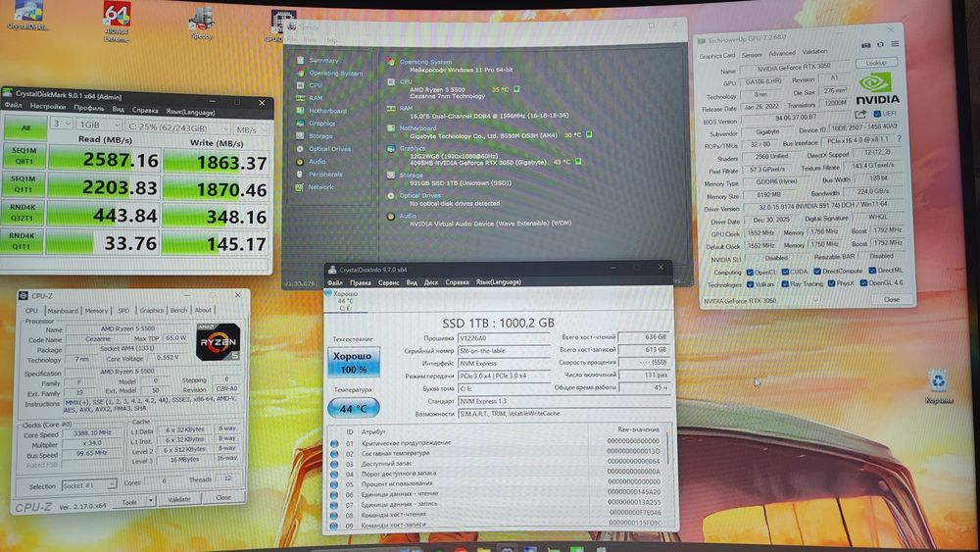Click the Bus Interface question mark in GPU-Z
The height and width of the screenshot is (552, 980).
click(x=899, y=139)
